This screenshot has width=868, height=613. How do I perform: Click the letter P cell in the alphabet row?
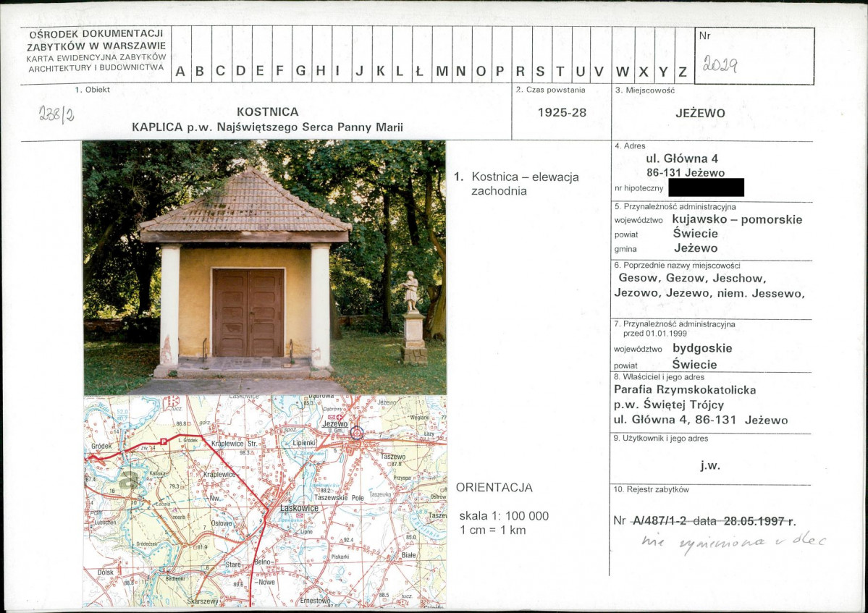[502, 55]
